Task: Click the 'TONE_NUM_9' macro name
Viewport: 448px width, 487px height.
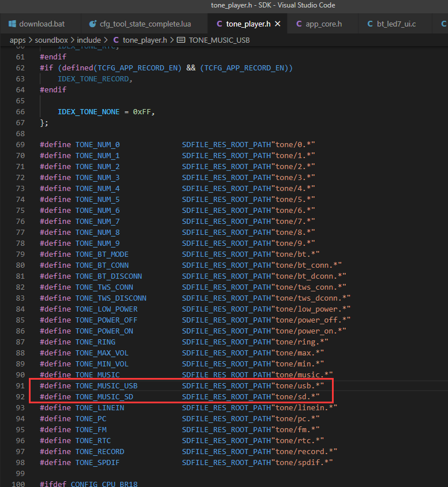Action: click(98, 243)
